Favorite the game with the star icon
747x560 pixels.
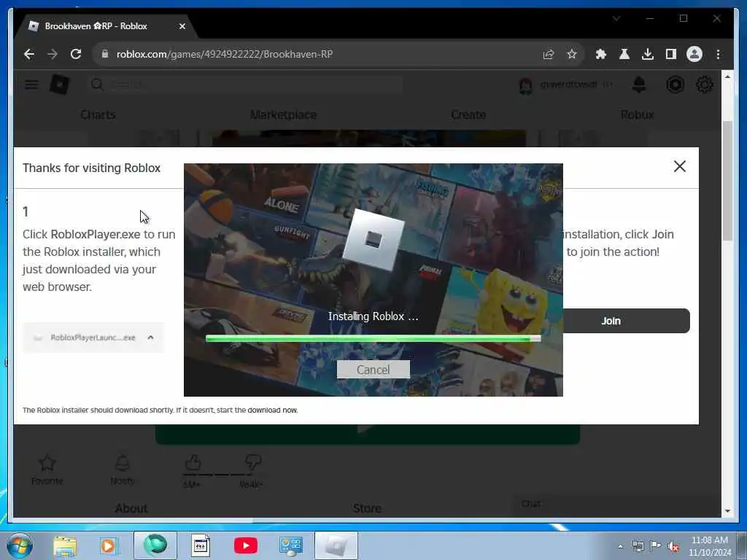coord(47,463)
